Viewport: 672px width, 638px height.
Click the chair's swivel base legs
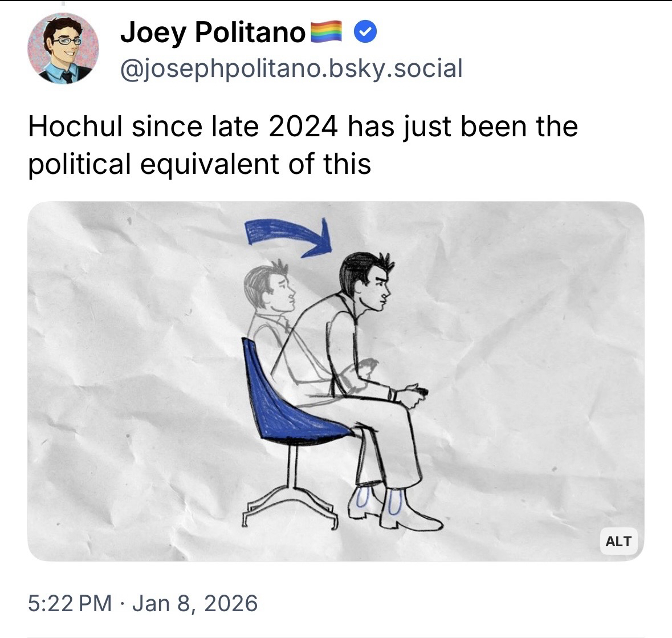pos(290,503)
